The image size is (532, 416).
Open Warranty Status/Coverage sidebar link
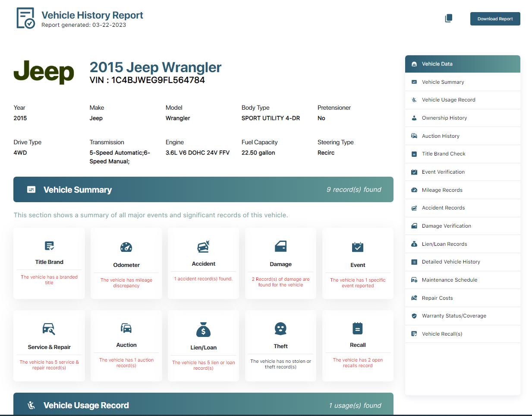pyautogui.click(x=463, y=316)
